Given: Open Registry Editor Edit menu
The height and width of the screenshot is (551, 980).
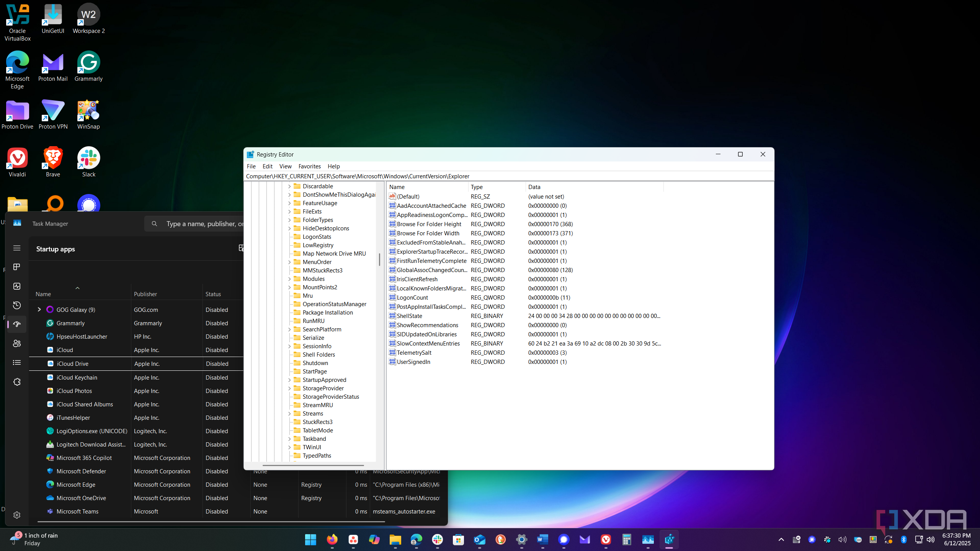Looking at the screenshot, I should coord(267,166).
